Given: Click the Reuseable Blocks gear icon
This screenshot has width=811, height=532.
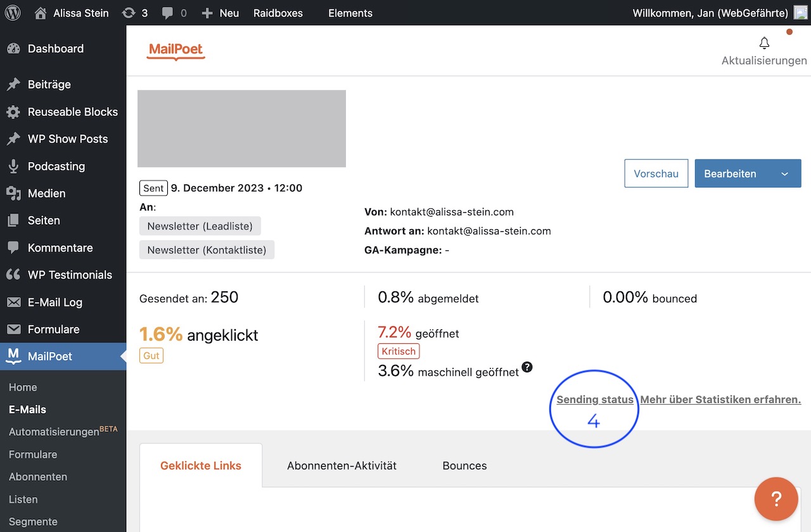Looking at the screenshot, I should point(13,112).
